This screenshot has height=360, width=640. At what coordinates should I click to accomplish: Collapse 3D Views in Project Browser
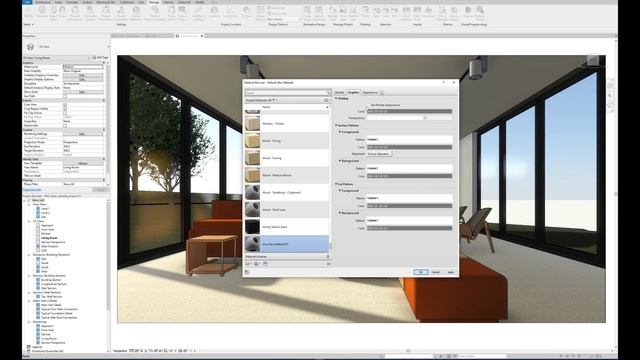[29, 221]
